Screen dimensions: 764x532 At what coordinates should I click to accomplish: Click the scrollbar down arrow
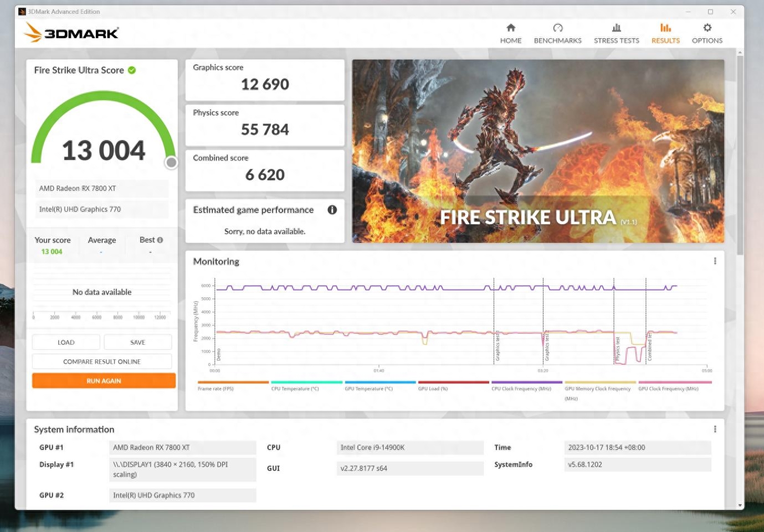(x=740, y=505)
